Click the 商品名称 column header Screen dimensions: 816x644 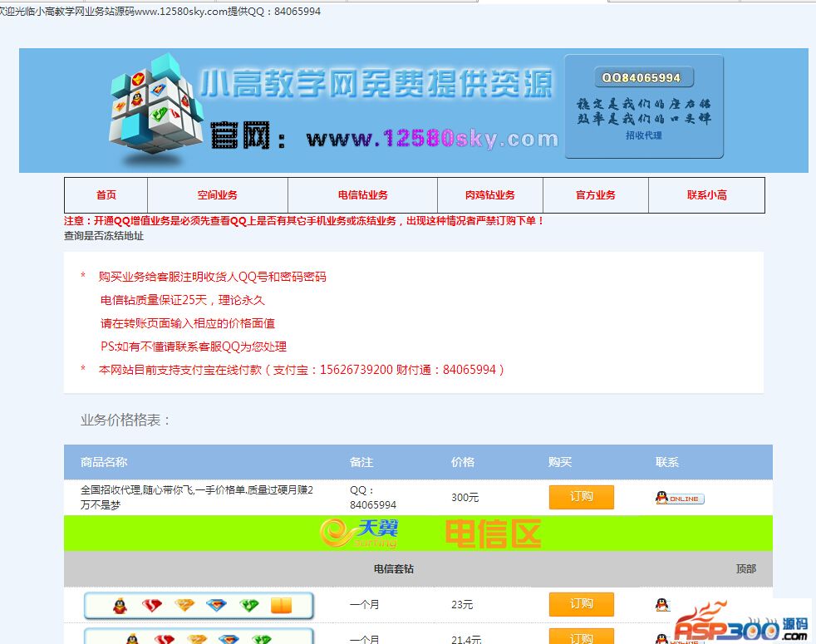pos(104,462)
